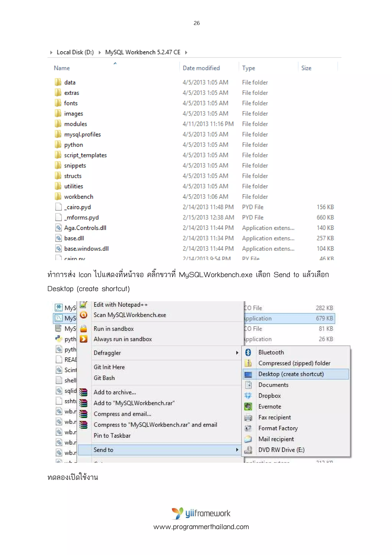Screen dimensions: 392x555
Task: Sort files by the Name column
Action: click(x=62, y=68)
